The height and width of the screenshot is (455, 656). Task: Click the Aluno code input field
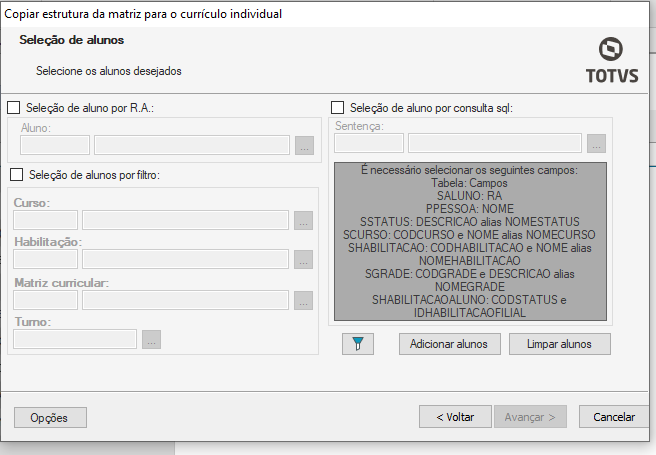pos(55,145)
